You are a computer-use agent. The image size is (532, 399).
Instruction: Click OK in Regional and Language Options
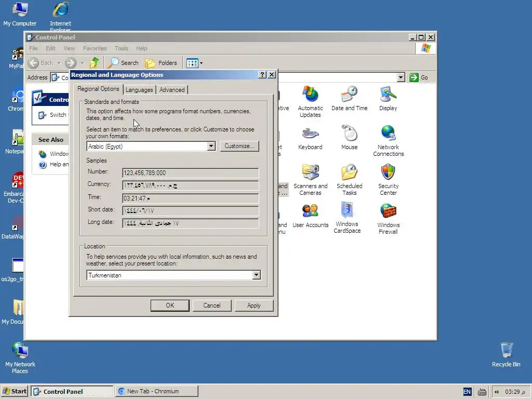click(170, 305)
